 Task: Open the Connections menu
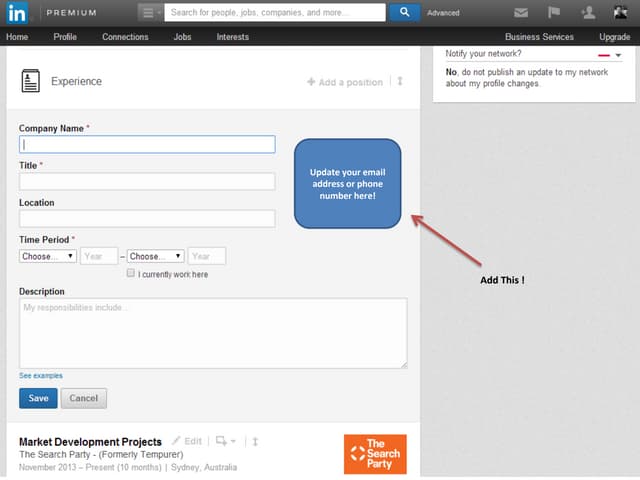coord(125,37)
